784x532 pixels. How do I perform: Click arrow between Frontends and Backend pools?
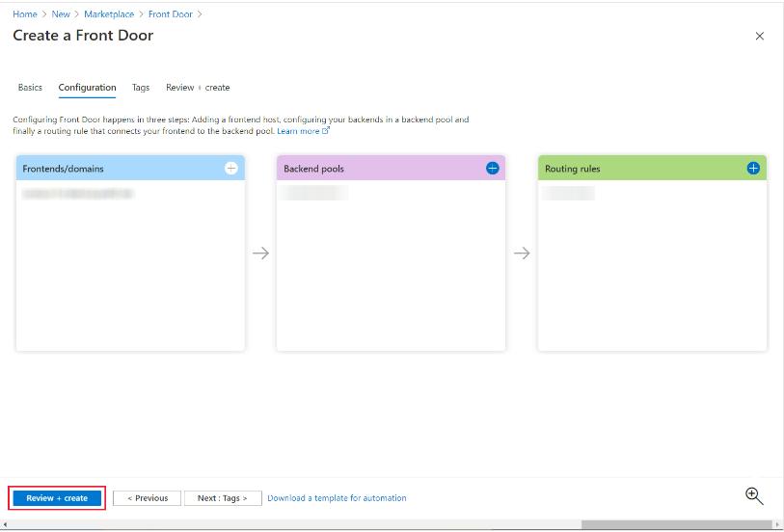pos(260,253)
